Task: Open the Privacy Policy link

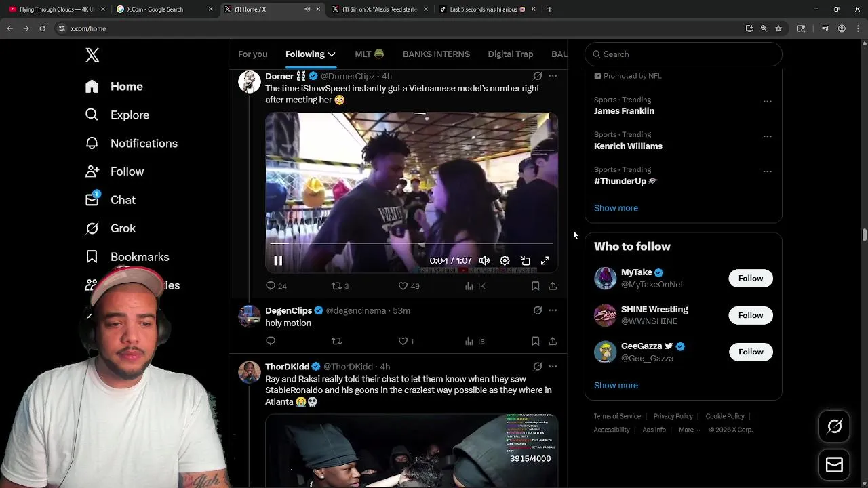Action: [673, 416]
